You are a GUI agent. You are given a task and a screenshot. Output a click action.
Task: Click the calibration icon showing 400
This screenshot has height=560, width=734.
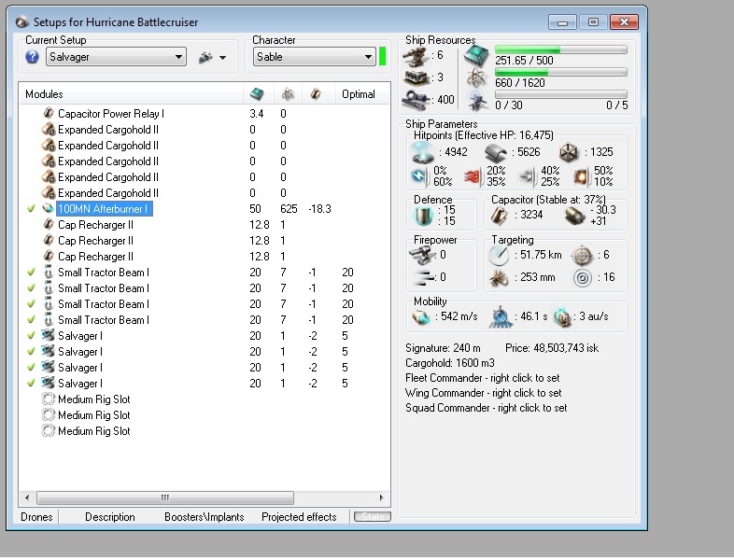click(x=416, y=100)
